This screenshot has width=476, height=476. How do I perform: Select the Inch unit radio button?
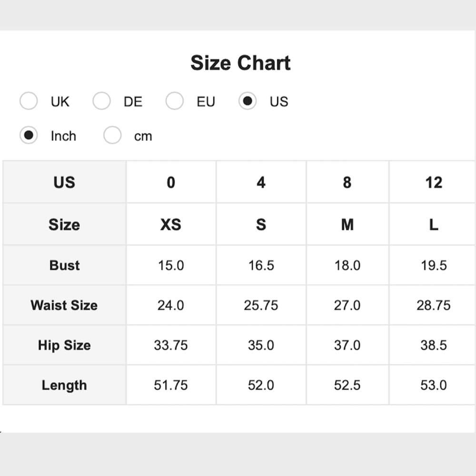tap(29, 135)
